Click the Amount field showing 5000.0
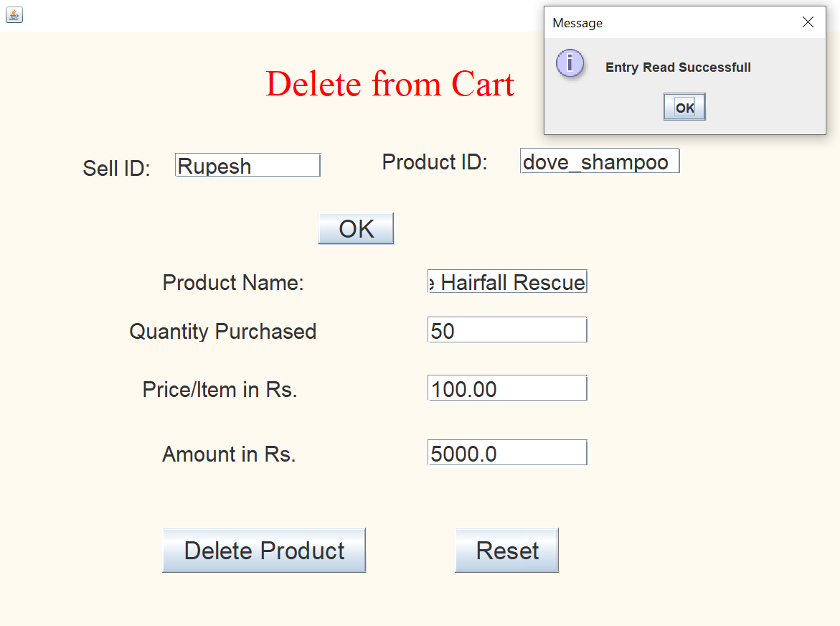Viewport: 840px width, 626px height. [507, 452]
